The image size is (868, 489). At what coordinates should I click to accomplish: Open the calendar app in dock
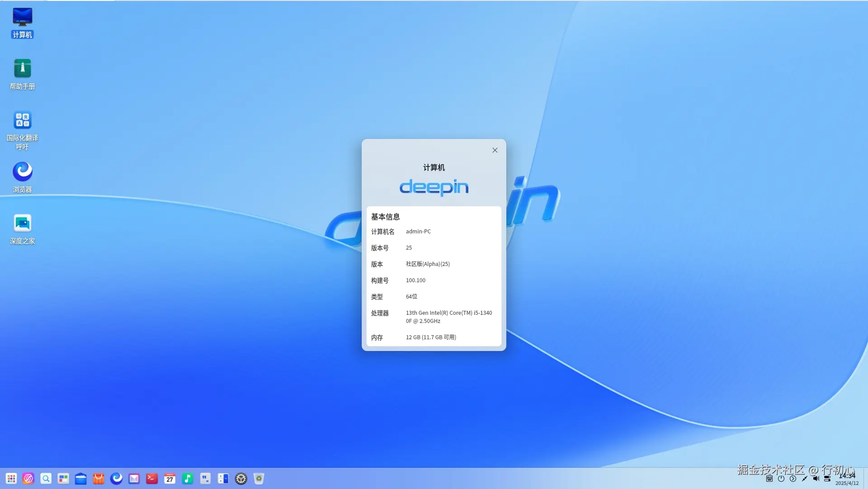pyautogui.click(x=170, y=479)
